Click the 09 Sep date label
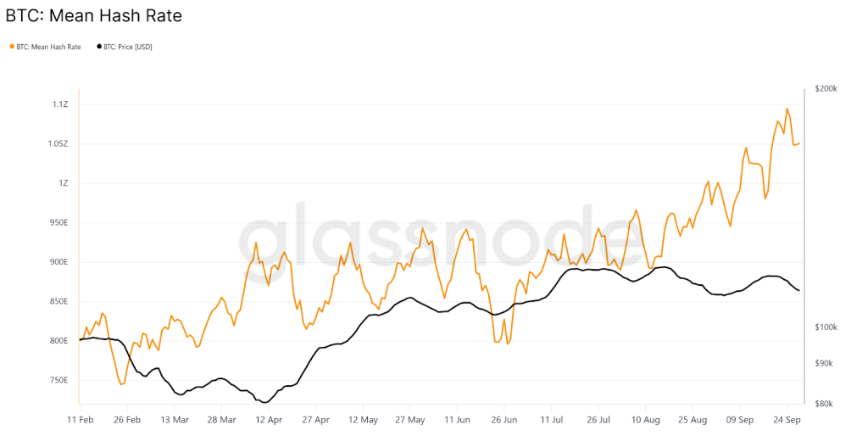This screenshot has height=447, width=868. (741, 419)
